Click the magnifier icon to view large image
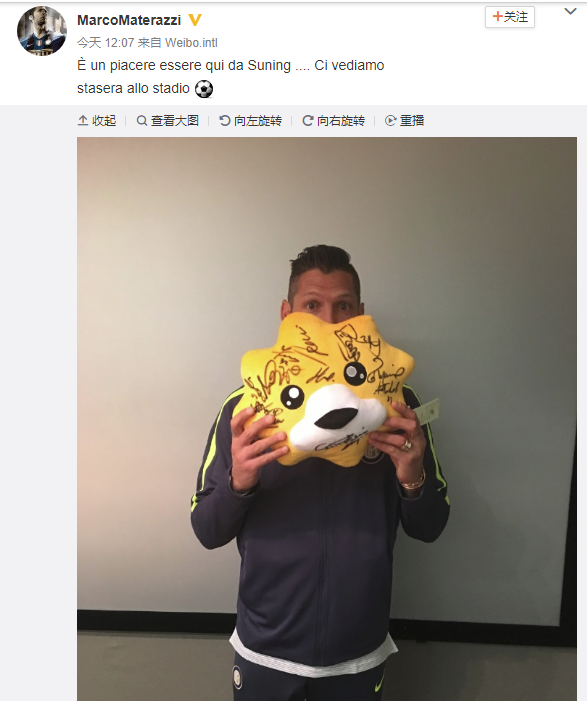 tap(142, 121)
